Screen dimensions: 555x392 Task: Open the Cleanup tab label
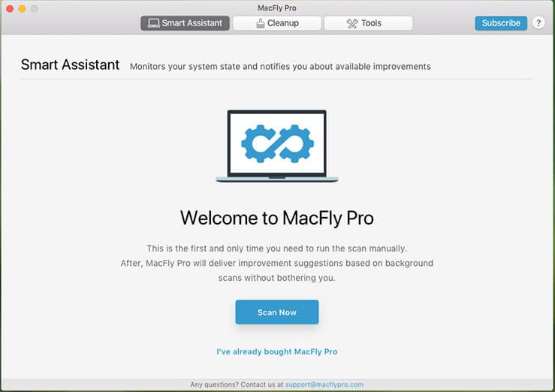pos(283,23)
